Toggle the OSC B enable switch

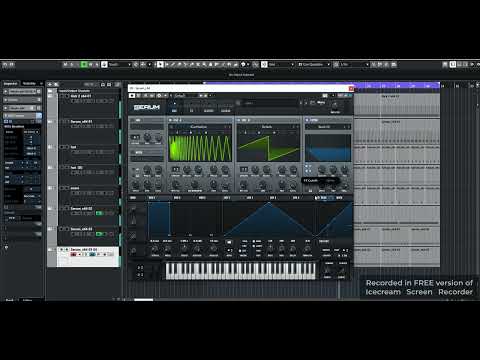[x=239, y=120]
